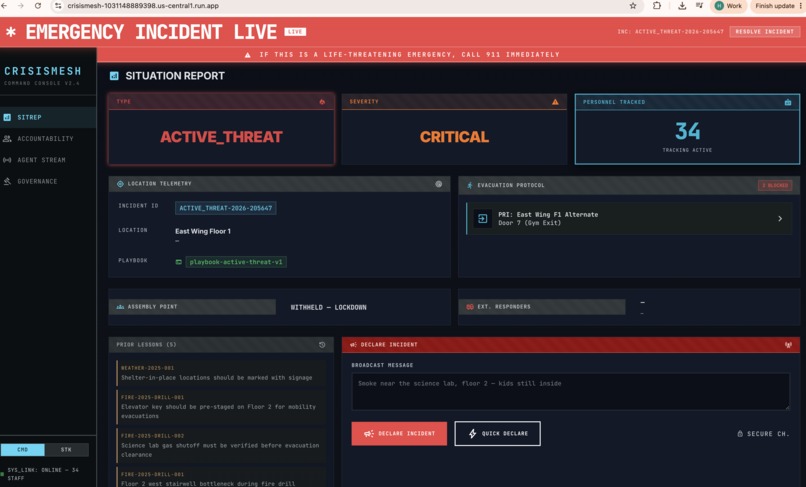The image size is (806, 487).
Task: Click the badge icon on Personnel Tracked card
Action: point(788,102)
